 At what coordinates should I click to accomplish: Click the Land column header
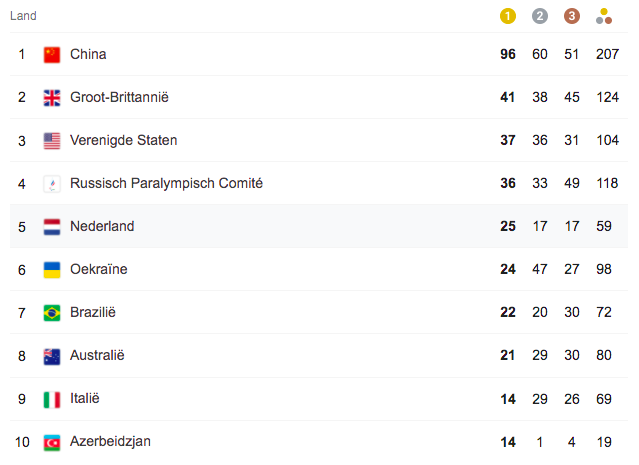coord(23,16)
